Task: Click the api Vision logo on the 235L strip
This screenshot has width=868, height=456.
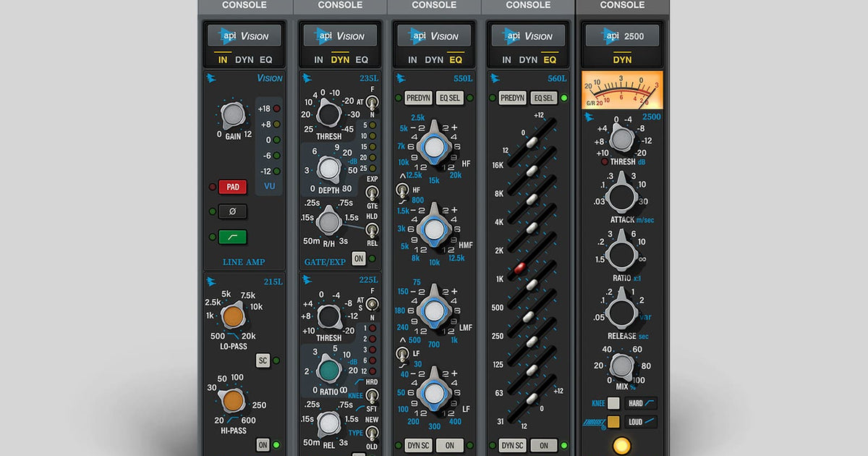Action: (x=339, y=35)
